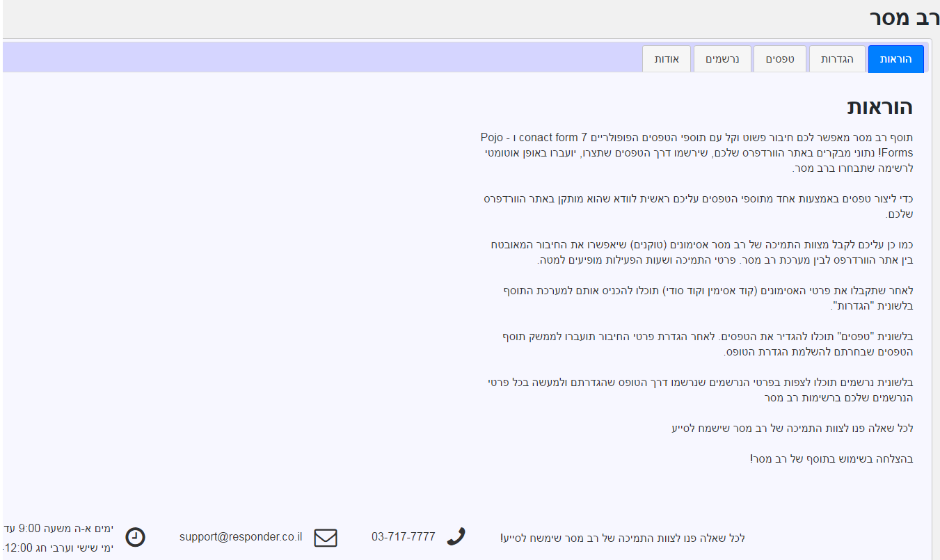The width and height of the screenshot is (940, 560).
Task: Click the footer text לכל שאלה פנו לצוות התמיכה
Action: pos(623,538)
